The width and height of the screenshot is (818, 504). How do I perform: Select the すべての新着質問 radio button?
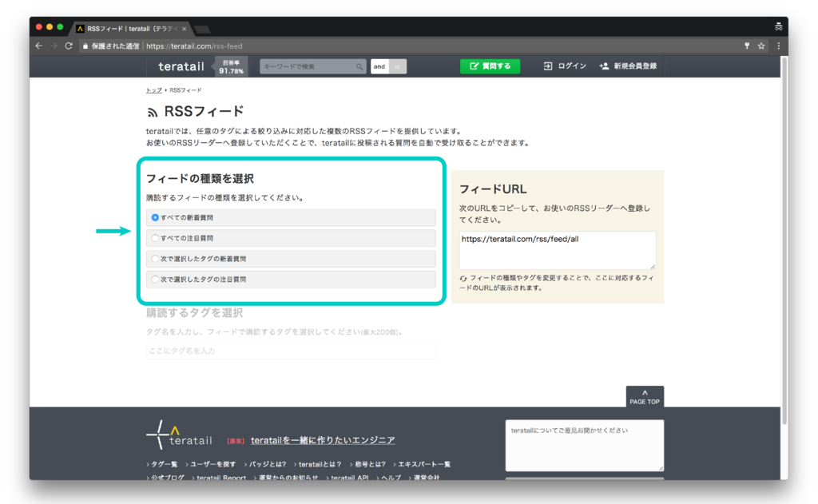tap(155, 217)
